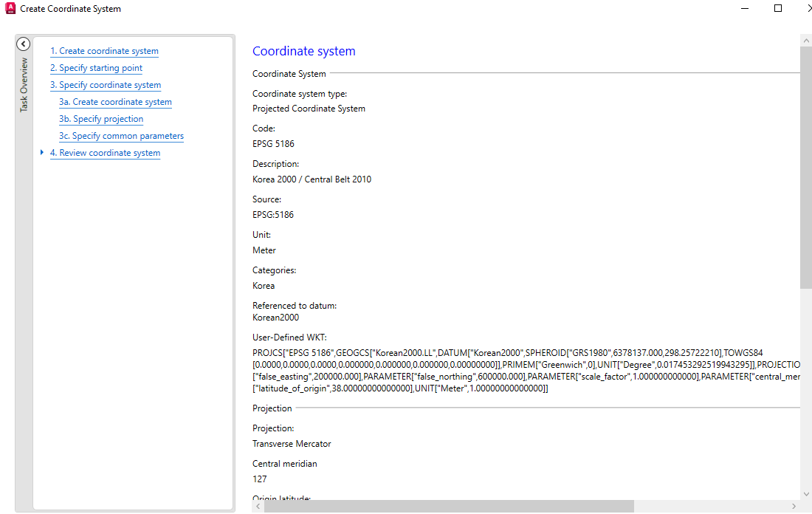Click the current-step triangle marker beside step 4
Viewport: 812px width, 514px height.
tap(43, 153)
